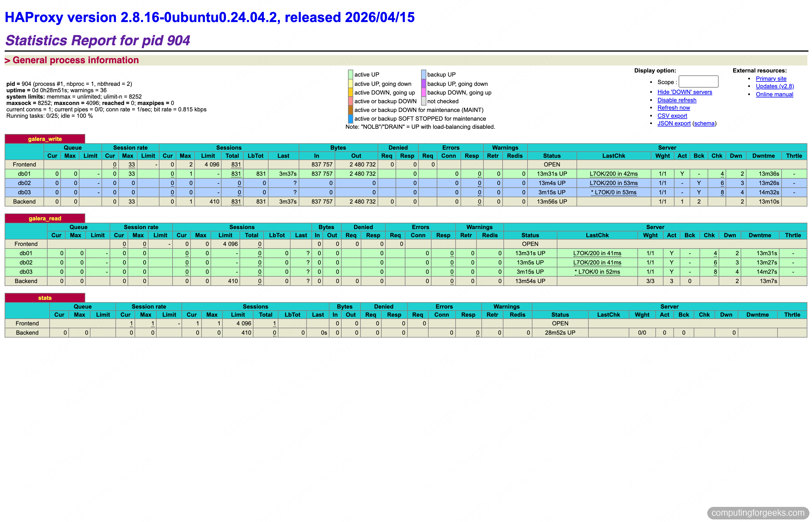The image size is (812, 522).
Task: Click '14m27s' downtime in galera_read
Action: tap(766, 272)
